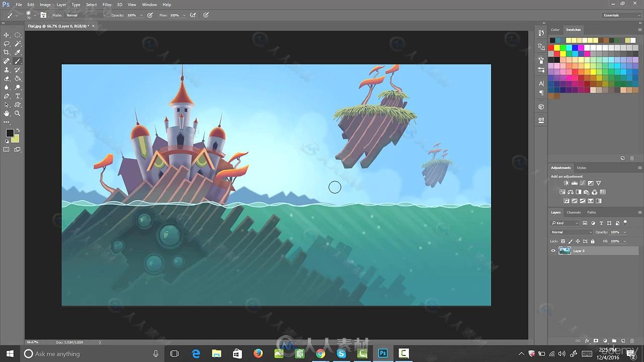Select the Pen tool
644x362 pixels.
(x=7, y=96)
